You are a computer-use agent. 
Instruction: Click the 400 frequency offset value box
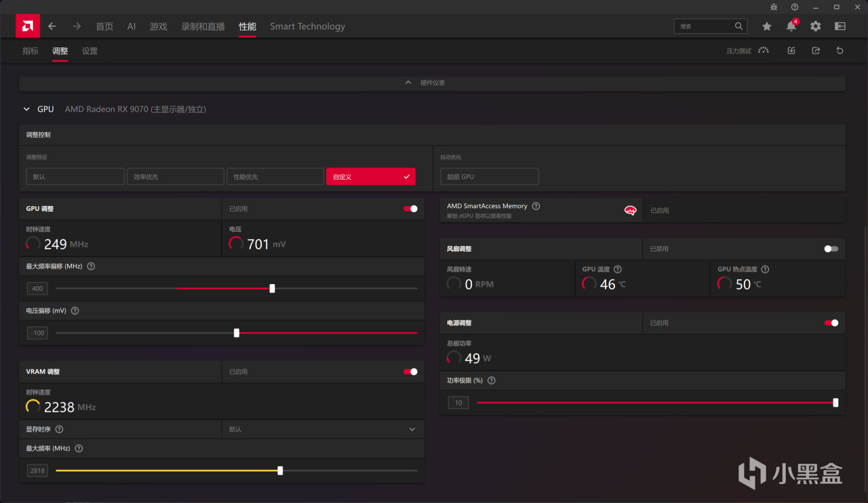click(x=37, y=288)
